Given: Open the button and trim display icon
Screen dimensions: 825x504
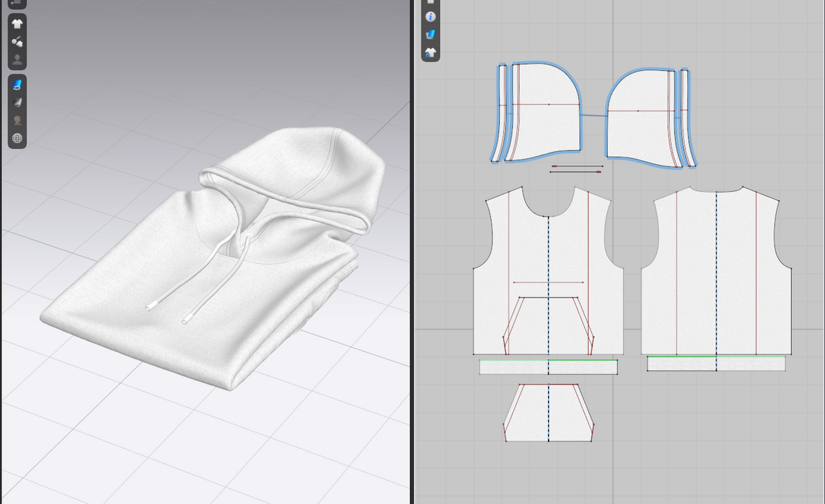Looking at the screenshot, I should pos(17,42).
